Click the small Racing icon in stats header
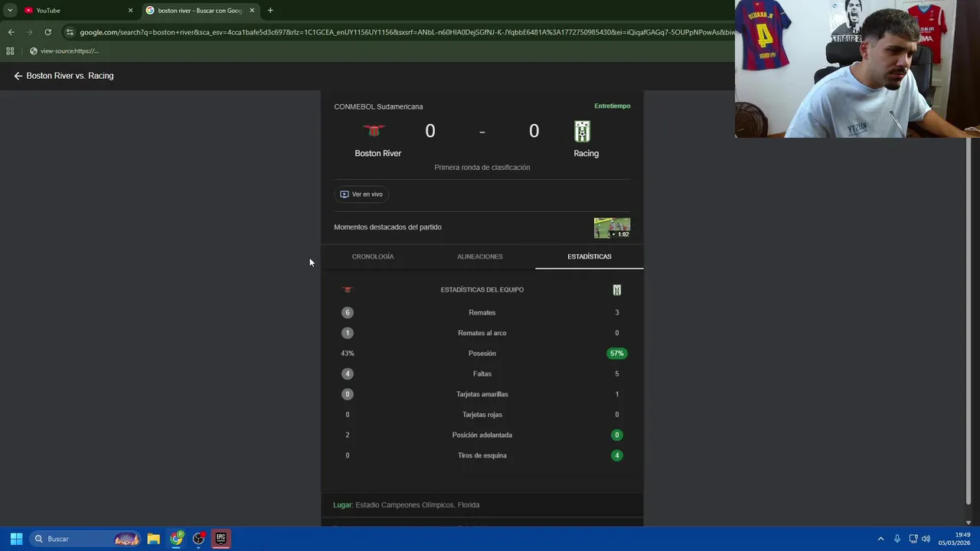Screen dimensions: 980x551 [617, 290]
